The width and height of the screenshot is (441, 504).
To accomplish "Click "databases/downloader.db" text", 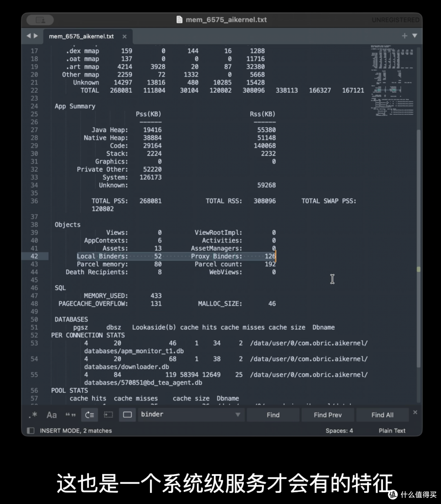I will pyautogui.click(x=127, y=367).
